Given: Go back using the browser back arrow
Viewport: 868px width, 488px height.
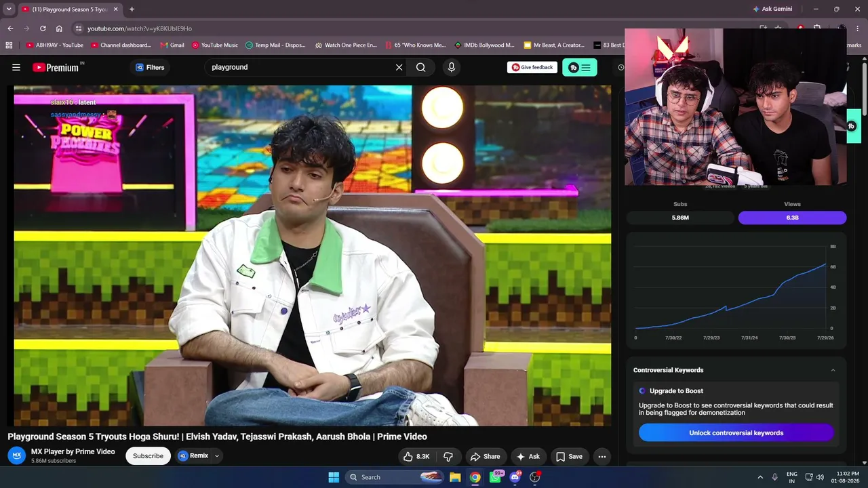Looking at the screenshot, I should (10, 28).
